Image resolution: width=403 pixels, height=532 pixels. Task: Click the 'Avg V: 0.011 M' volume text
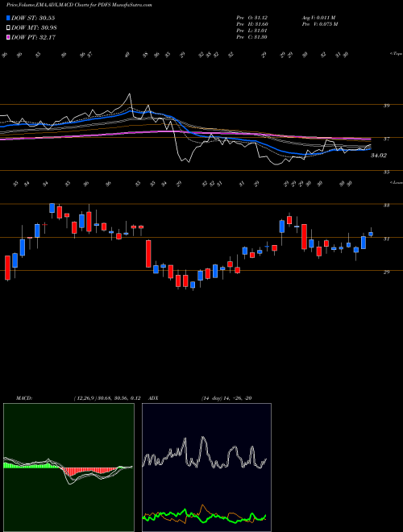tap(318, 18)
